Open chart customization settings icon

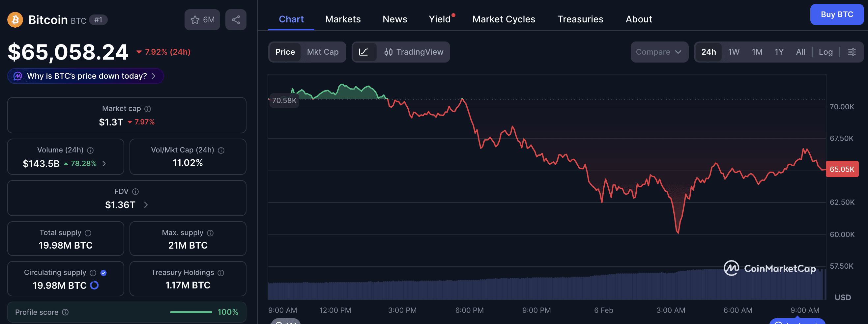853,52
